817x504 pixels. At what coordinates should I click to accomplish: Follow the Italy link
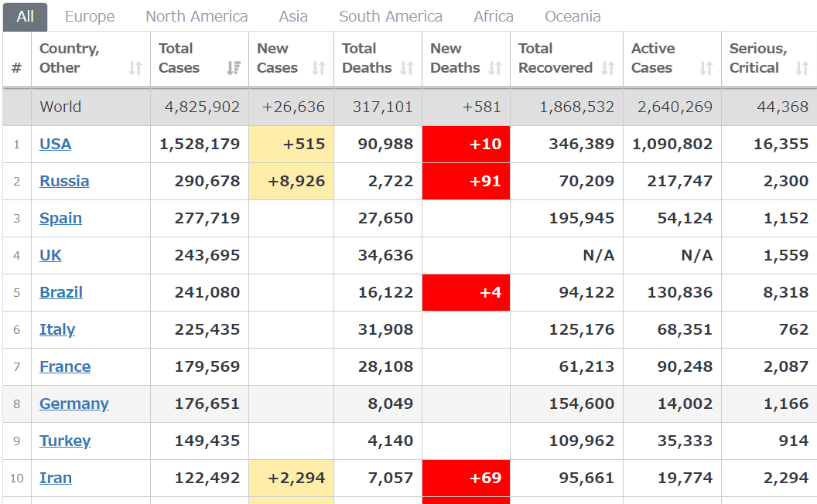pos(57,329)
